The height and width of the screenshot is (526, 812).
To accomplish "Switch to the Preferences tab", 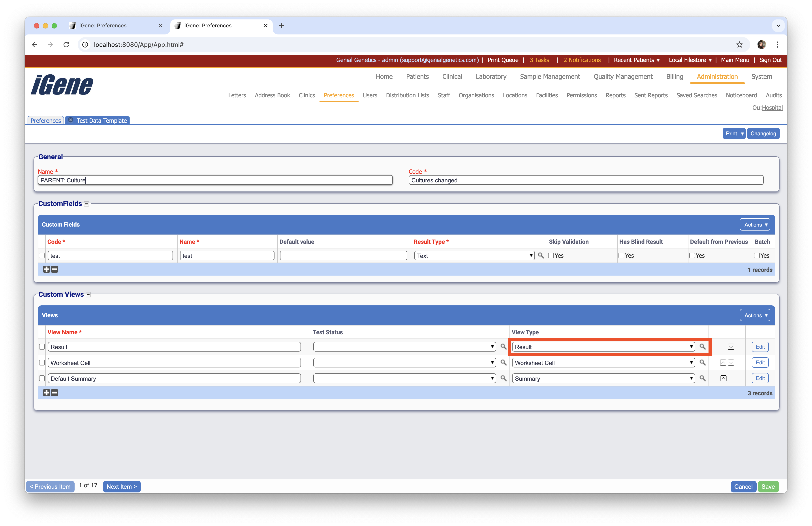I will [x=45, y=120].
